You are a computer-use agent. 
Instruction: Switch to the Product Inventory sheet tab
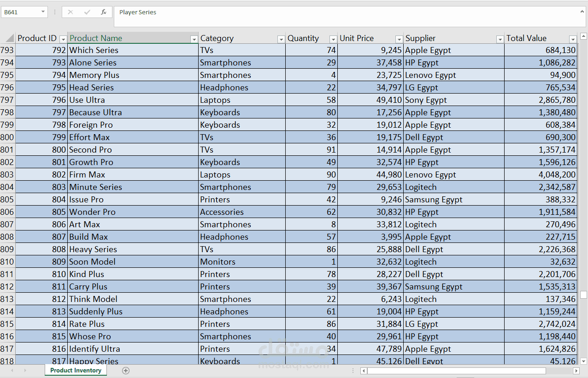76,370
